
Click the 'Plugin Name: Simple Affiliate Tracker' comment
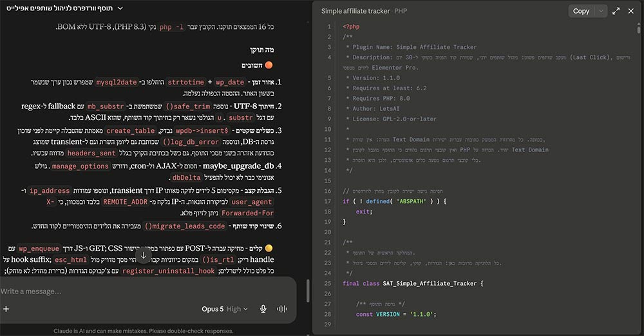414,47
